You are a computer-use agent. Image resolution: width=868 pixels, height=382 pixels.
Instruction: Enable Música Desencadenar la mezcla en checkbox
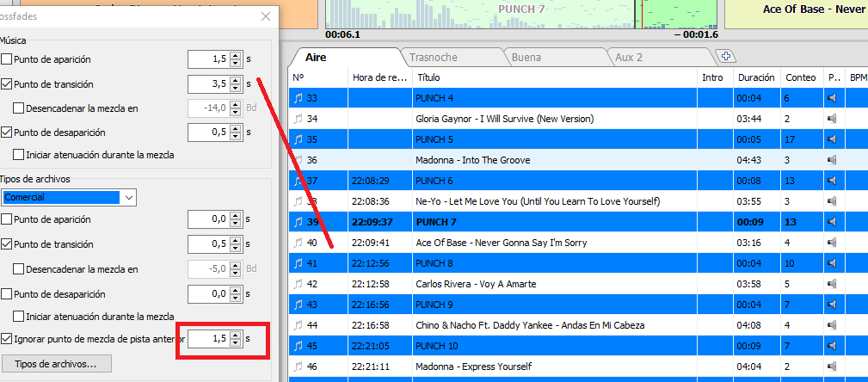click(x=18, y=108)
